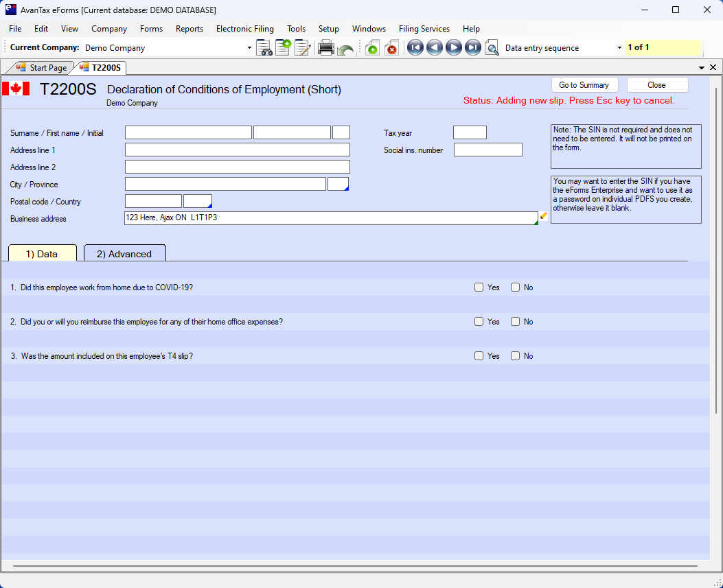
Task: Open the Data entry sequence dropdown
Action: coord(619,48)
